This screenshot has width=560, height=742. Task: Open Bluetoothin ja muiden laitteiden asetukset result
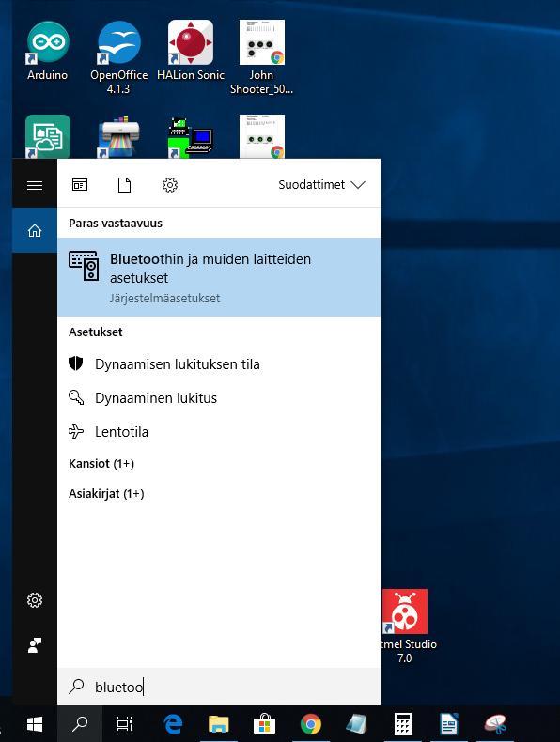tap(219, 277)
